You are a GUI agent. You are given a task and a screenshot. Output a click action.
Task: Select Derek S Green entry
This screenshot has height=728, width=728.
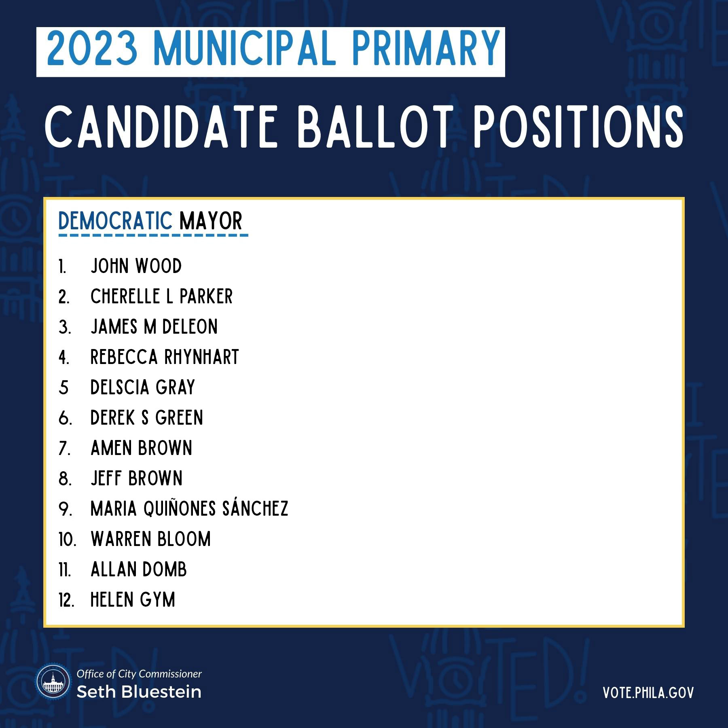point(147,418)
